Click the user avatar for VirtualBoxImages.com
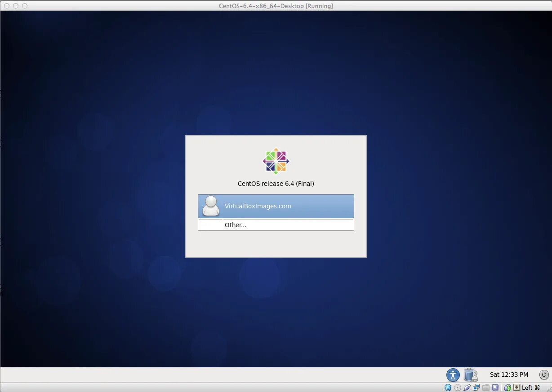 211,206
